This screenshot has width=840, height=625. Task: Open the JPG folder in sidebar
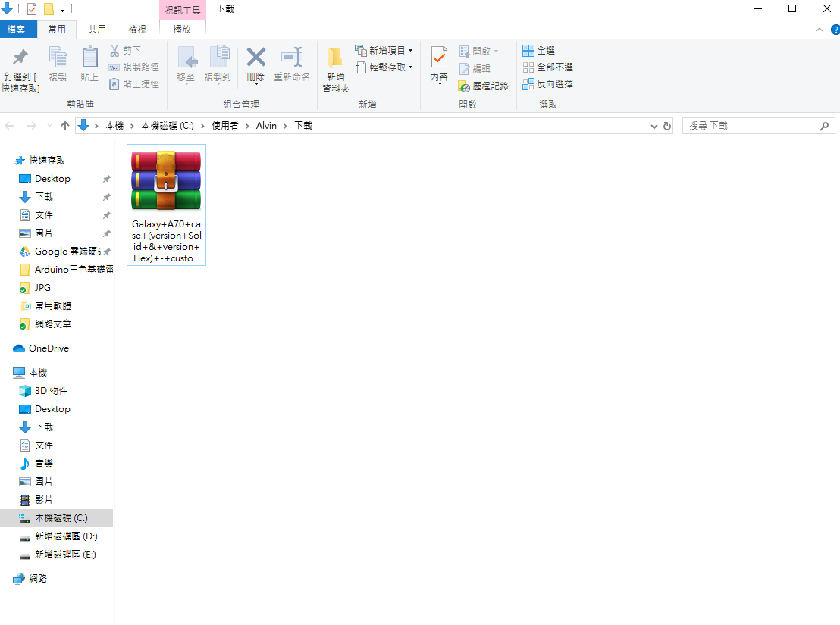pyautogui.click(x=36, y=288)
